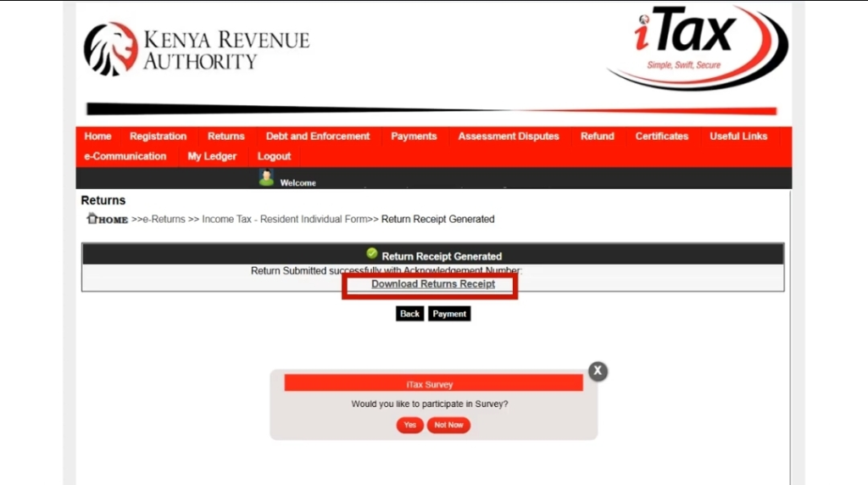
Task: Open the Home menu
Action: pyautogui.click(x=97, y=137)
